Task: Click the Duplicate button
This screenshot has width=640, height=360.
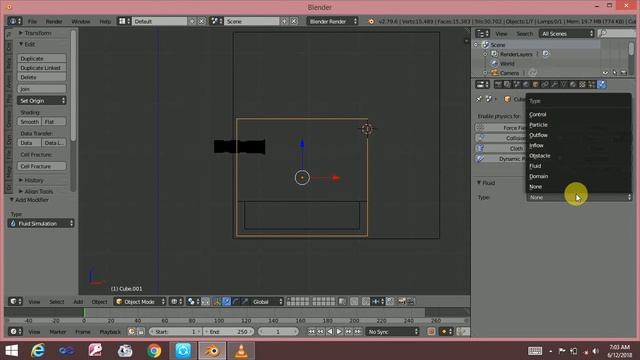Action: (x=42, y=58)
